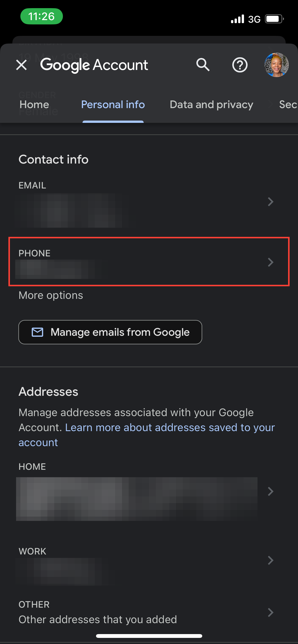Switch to the Data and privacy tab
This screenshot has height=644, width=298.
tap(211, 105)
